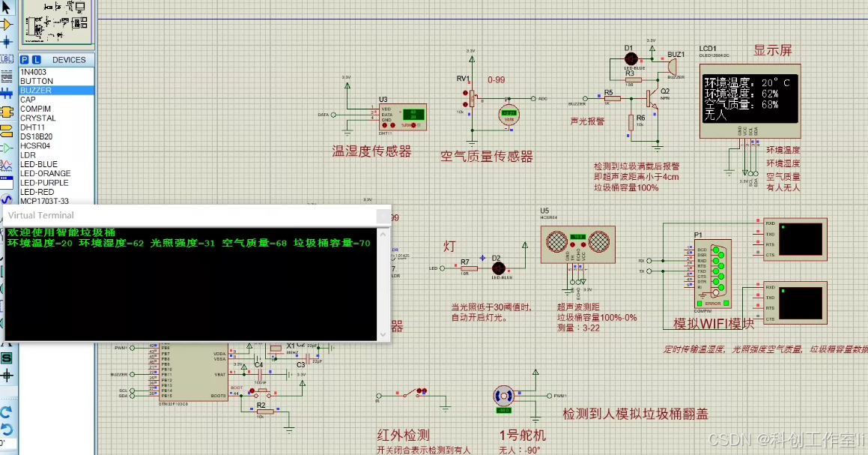Increase RV1 potentiometer with upper red button
This screenshot has width=868, height=455.
[465, 92]
